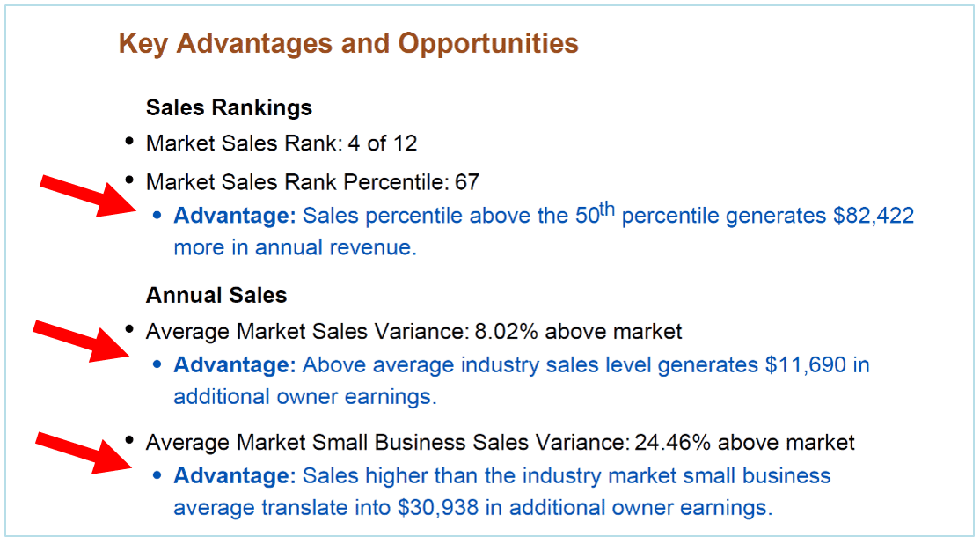The width and height of the screenshot is (980, 544).
Task: Click the percentile value 67
Action: coord(467,182)
